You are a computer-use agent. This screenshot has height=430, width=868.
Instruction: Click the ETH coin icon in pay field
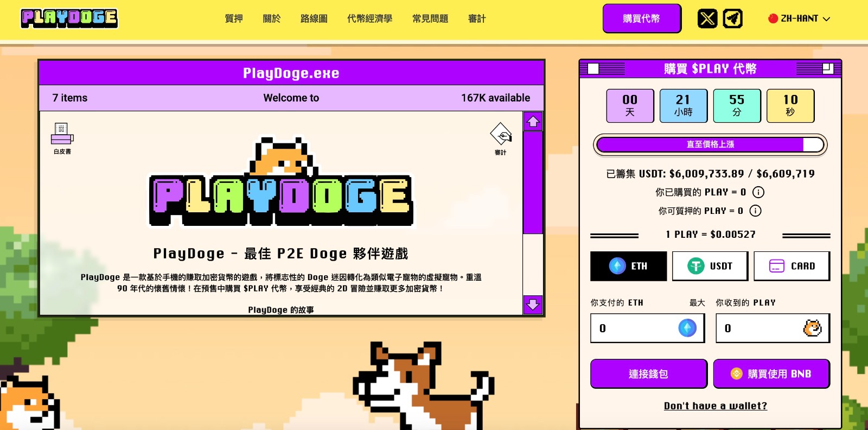[x=687, y=328]
